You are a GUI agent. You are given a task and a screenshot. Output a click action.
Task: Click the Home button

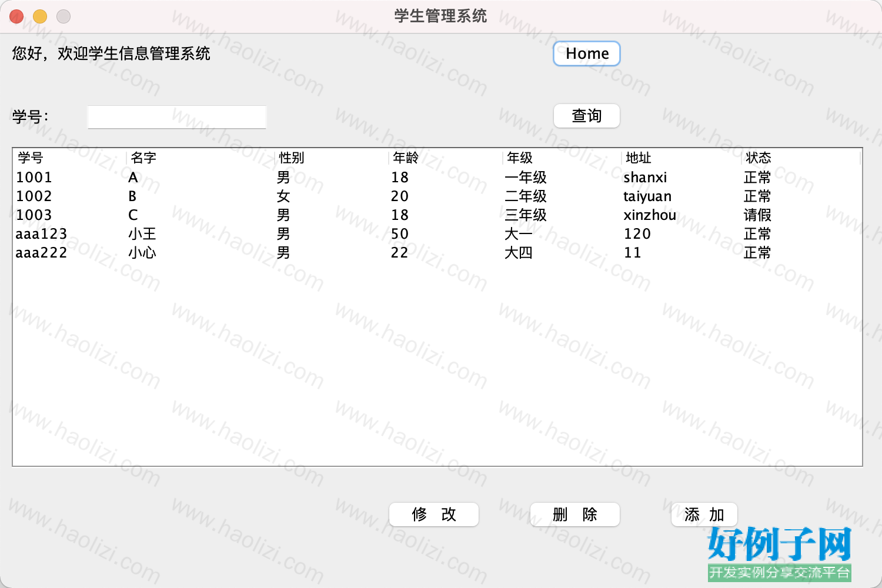586,54
